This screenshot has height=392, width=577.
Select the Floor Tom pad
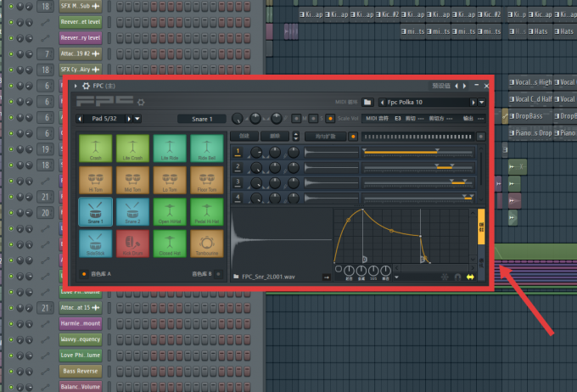pyautogui.click(x=207, y=180)
